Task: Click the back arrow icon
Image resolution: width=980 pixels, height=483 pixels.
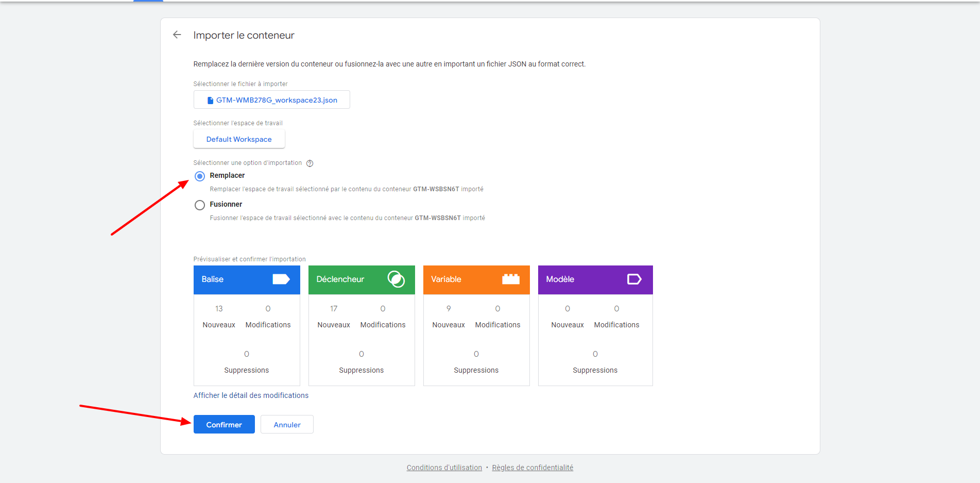Action: click(177, 35)
